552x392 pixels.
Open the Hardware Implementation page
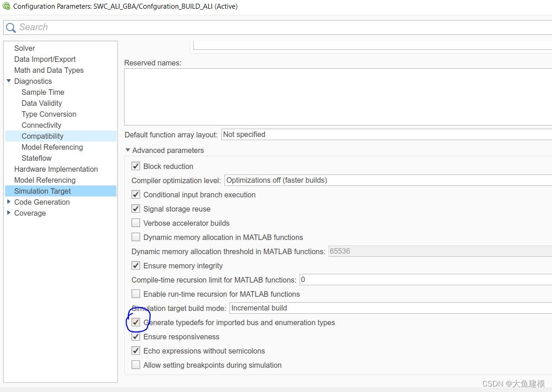[56, 169]
